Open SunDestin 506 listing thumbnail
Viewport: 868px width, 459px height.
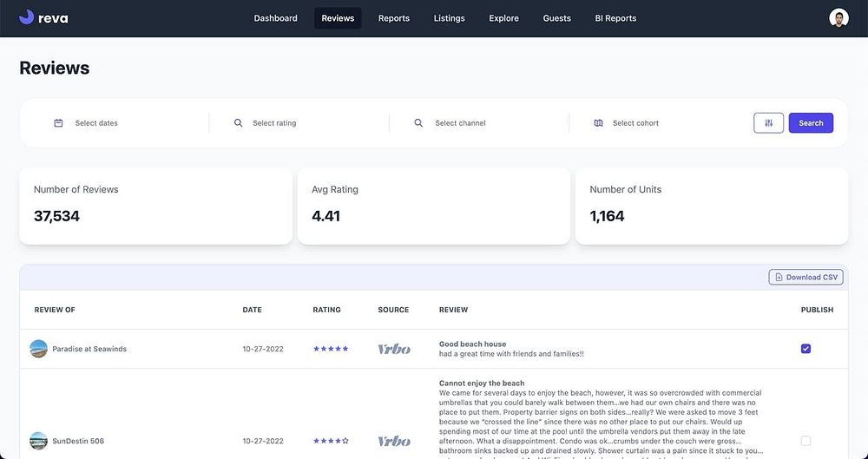click(39, 442)
